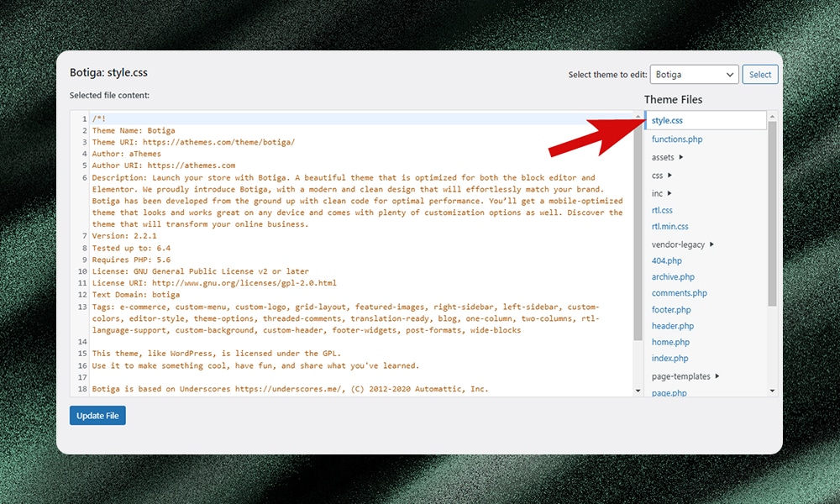
Task: Open the header.php file
Action: click(x=673, y=326)
